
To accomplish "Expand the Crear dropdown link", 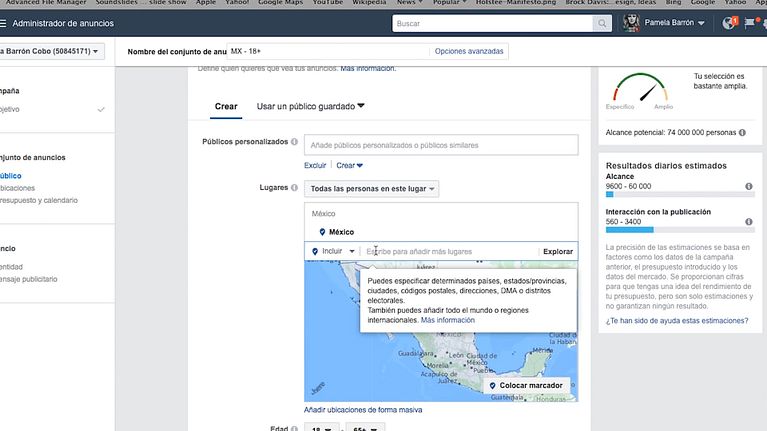I will 349,165.
